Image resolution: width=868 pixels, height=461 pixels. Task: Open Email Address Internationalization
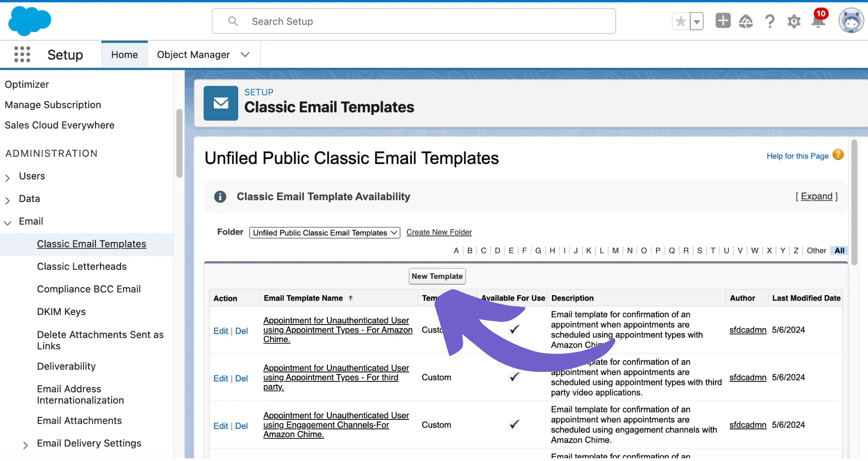coord(80,395)
